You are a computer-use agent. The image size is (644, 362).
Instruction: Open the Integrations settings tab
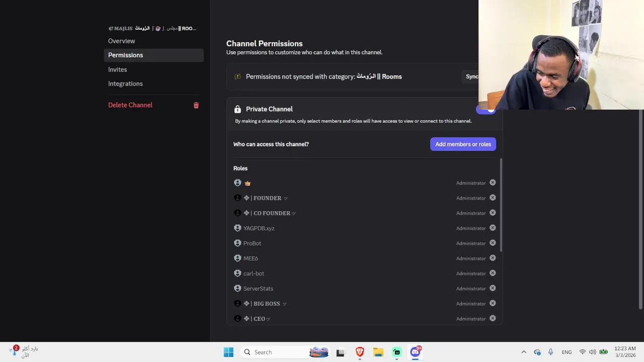click(x=153, y=83)
